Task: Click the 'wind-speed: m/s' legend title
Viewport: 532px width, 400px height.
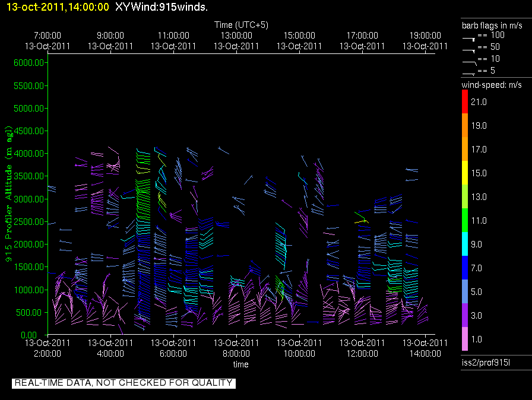Action: click(492, 85)
